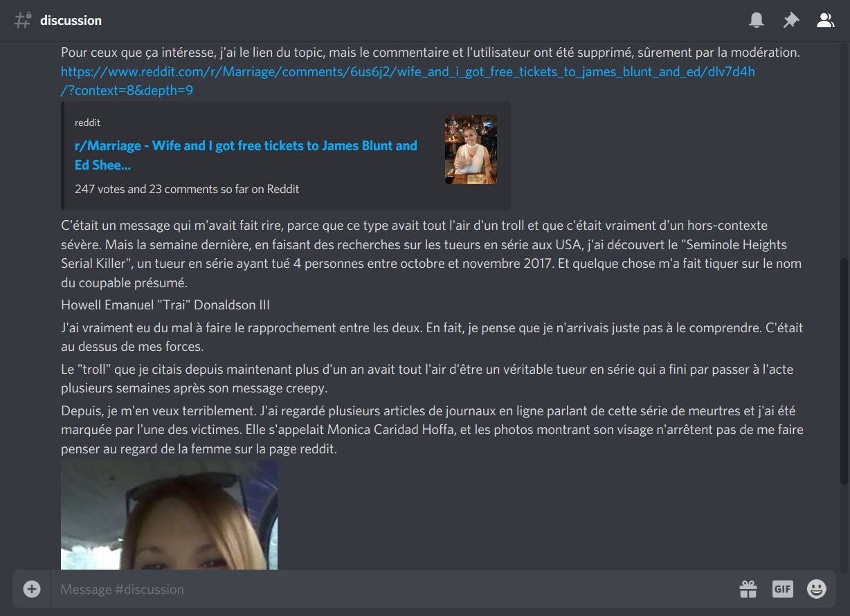This screenshot has width=850, height=616.
Task: Open the reddit embed thumbnail photo
Action: pyautogui.click(x=471, y=150)
